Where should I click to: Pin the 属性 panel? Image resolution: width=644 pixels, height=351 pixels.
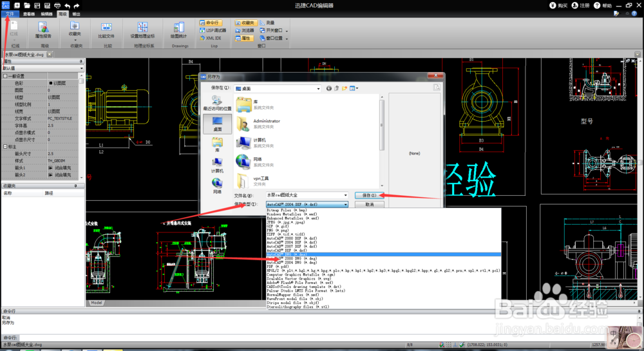click(81, 61)
